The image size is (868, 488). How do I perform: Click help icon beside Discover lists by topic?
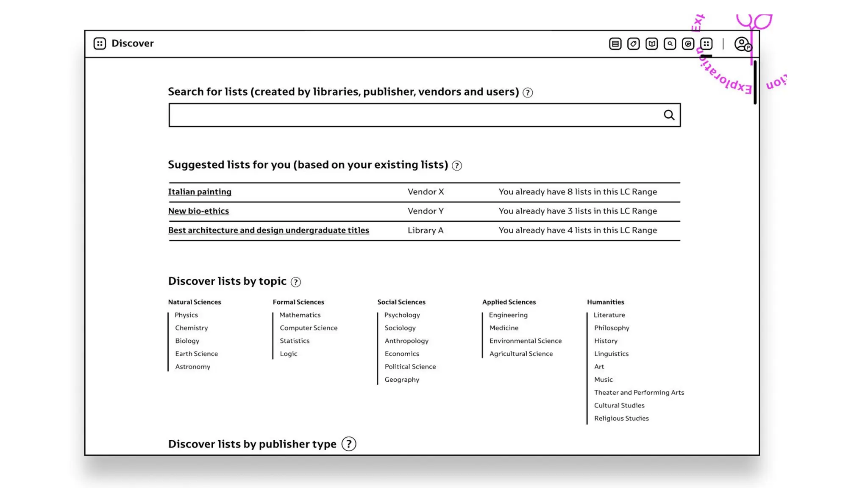click(296, 282)
